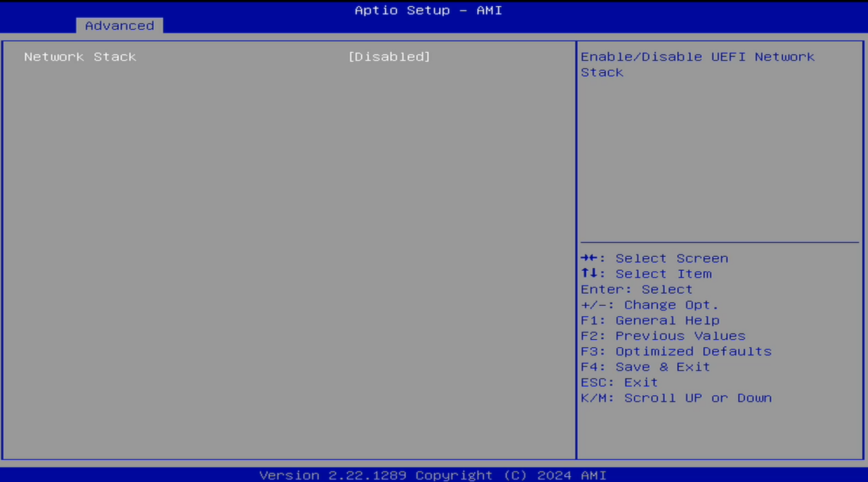The height and width of the screenshot is (482, 868).
Task: Click the 'ESC: Exit' key hint
Action: [619, 383]
